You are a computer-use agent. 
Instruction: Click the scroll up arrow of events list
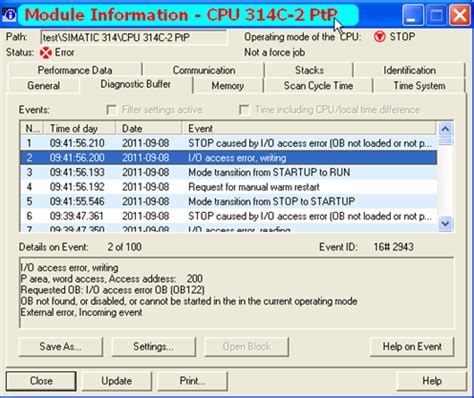click(445, 129)
